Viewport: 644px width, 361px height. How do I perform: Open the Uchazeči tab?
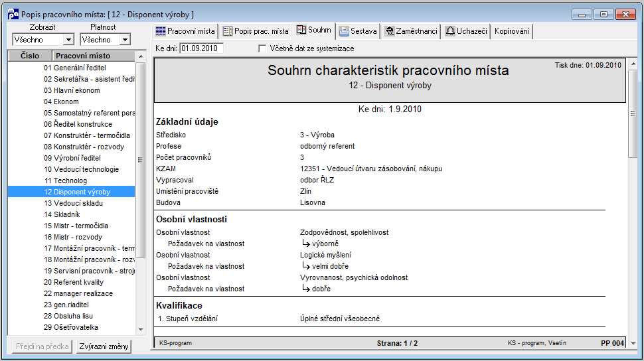[467, 31]
